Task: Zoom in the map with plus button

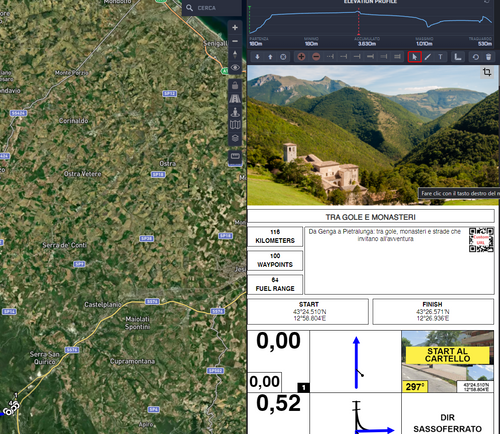Action: pyautogui.click(x=235, y=28)
